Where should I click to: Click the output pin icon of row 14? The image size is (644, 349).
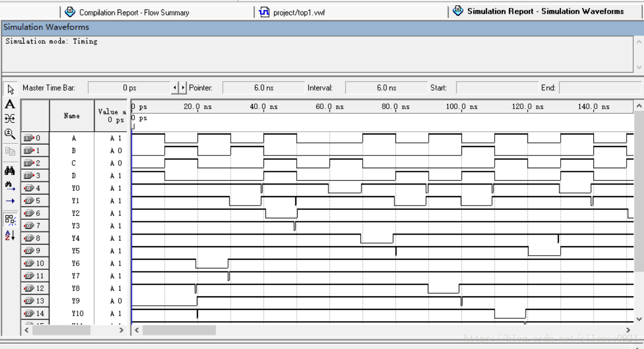pos(29,314)
